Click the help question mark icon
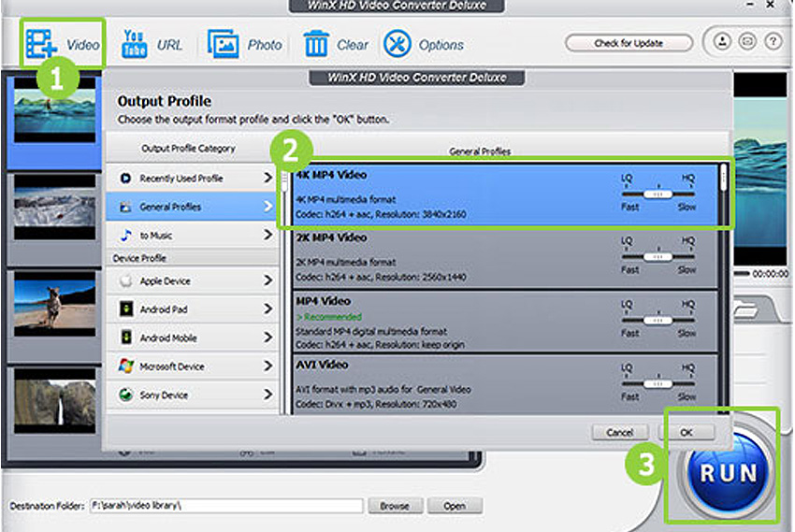This screenshot has height=532, width=795. 773,41
